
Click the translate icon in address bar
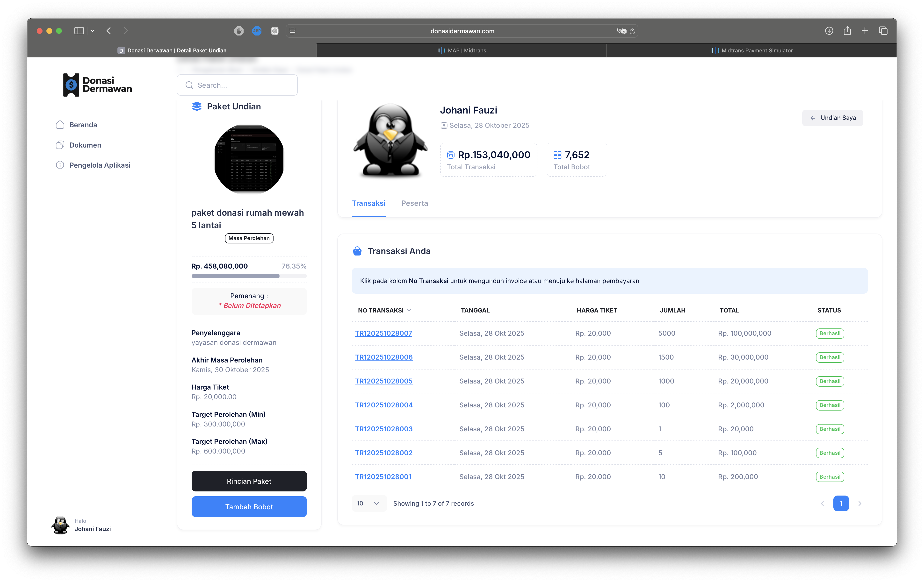point(621,31)
